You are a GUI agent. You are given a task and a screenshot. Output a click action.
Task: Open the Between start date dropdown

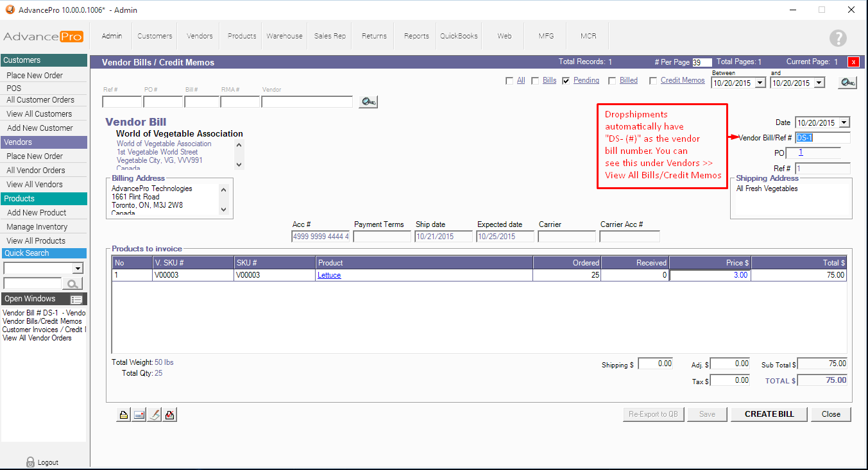(x=760, y=83)
